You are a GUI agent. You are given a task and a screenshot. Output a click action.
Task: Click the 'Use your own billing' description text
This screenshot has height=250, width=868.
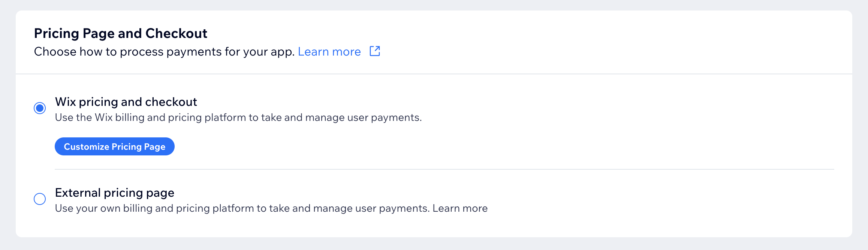242,208
